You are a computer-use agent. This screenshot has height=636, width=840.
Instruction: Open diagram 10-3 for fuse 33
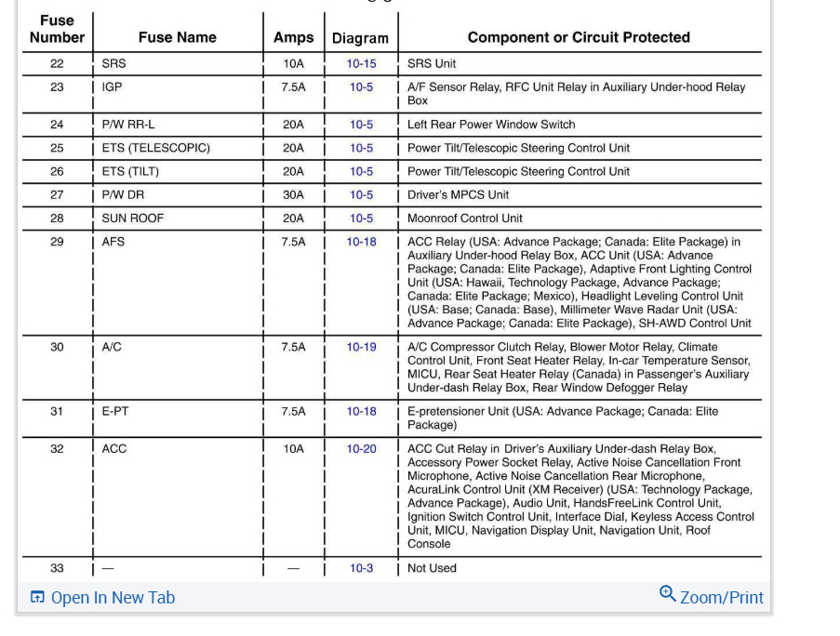(x=361, y=568)
